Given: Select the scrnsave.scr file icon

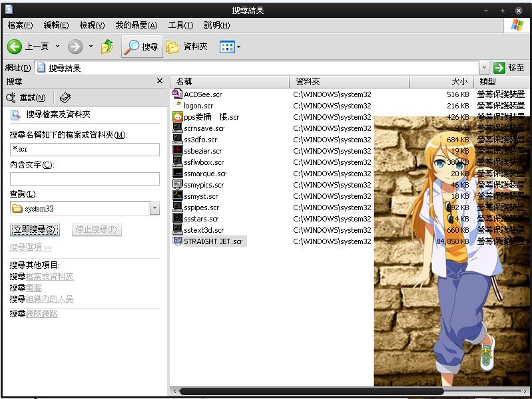Looking at the screenshot, I should pyautogui.click(x=178, y=128).
